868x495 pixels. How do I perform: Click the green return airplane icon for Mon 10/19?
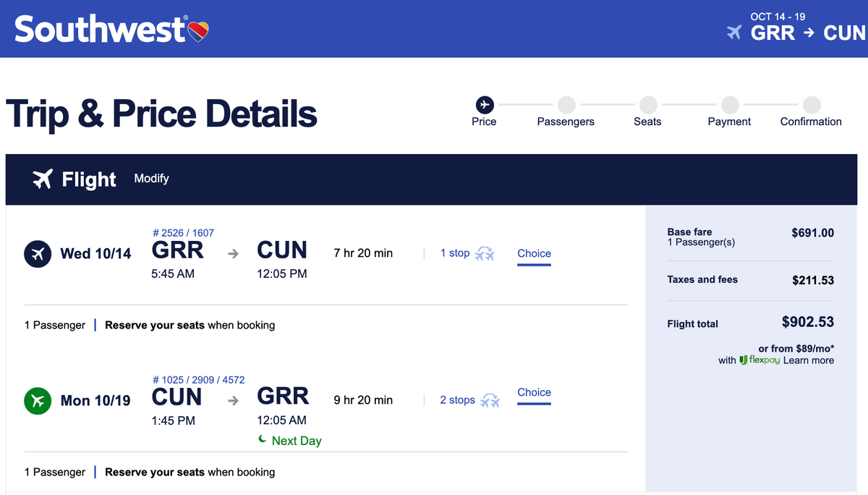pyautogui.click(x=37, y=401)
